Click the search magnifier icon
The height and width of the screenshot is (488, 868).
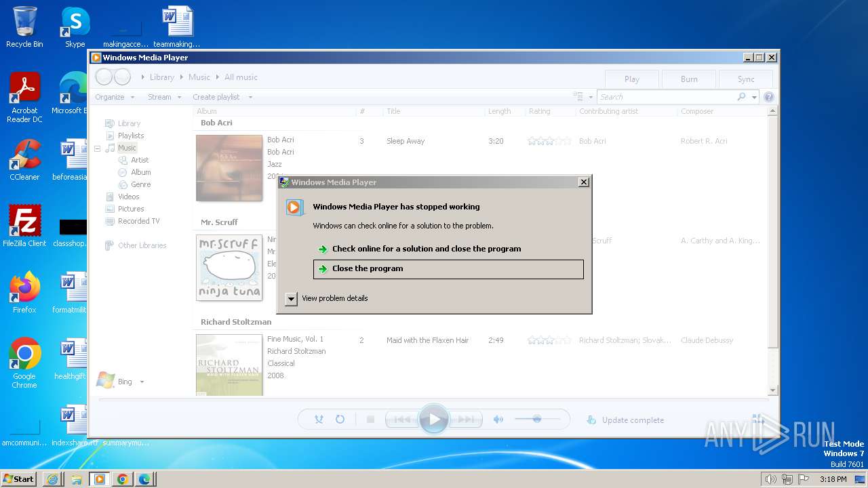pyautogui.click(x=742, y=97)
